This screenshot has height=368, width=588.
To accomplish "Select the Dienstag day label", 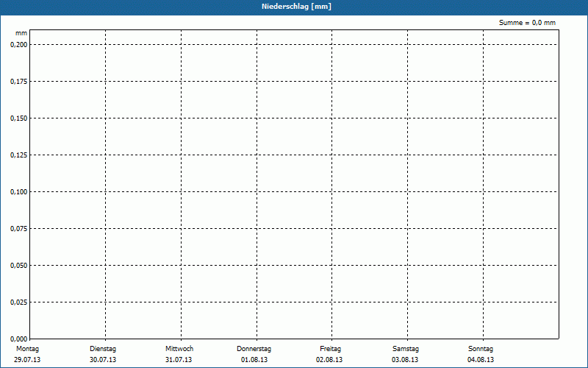I will click(x=103, y=349).
